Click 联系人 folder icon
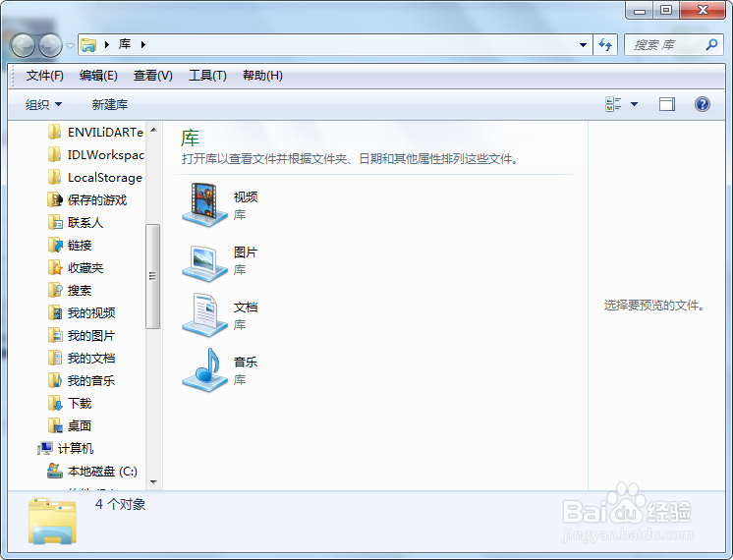This screenshot has width=733, height=560. point(55,222)
